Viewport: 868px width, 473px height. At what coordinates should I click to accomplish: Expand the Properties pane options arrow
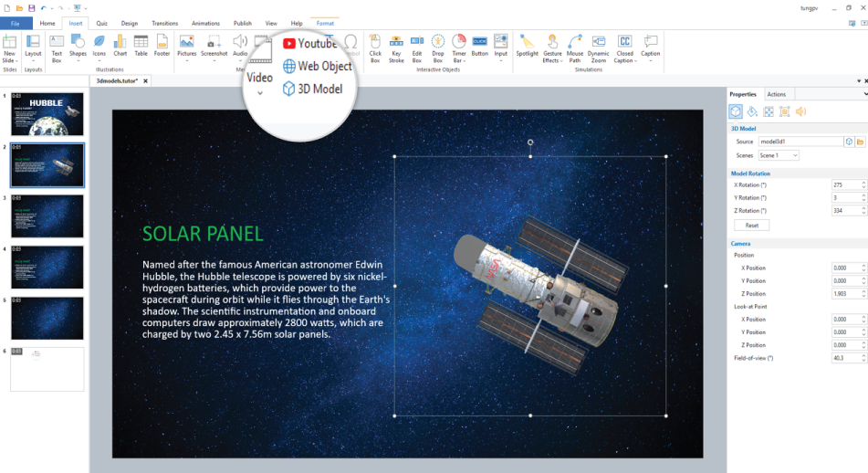click(865, 94)
